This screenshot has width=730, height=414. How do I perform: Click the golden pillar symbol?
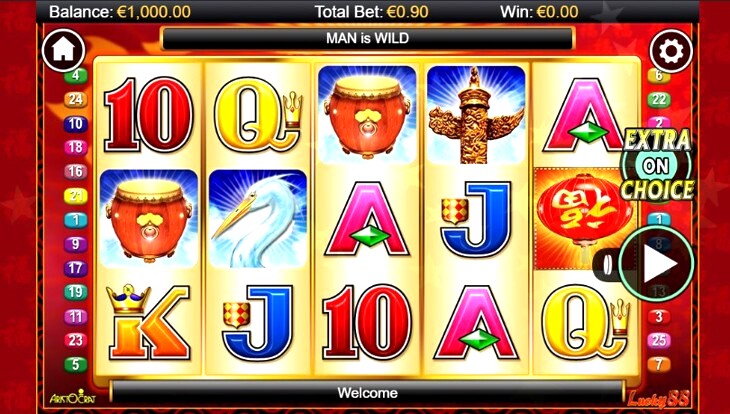[x=476, y=115]
